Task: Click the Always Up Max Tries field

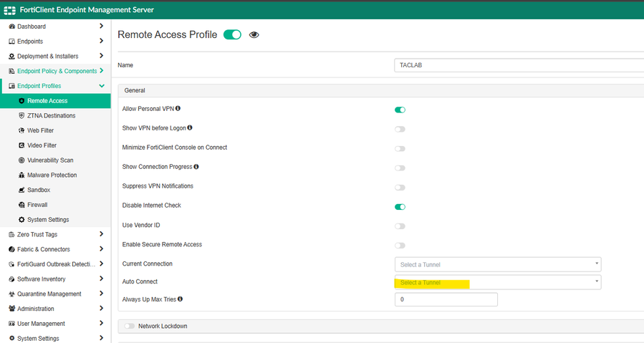Action: point(446,299)
